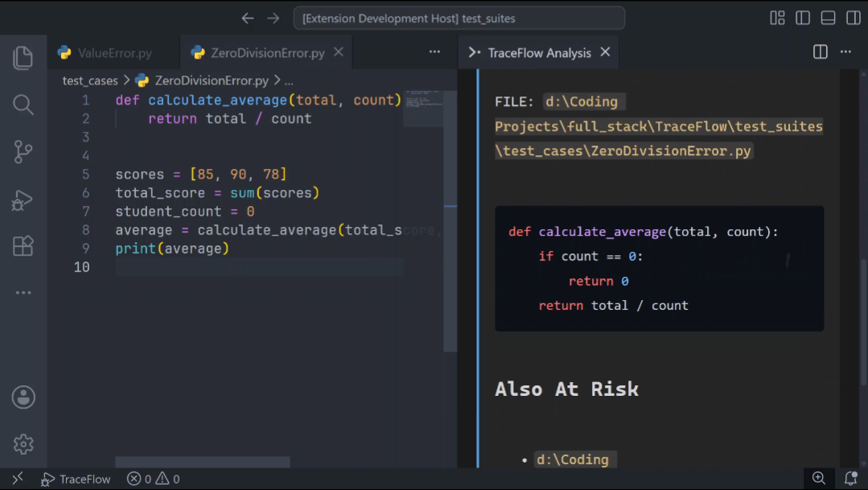Click TraceFlow status bar item
Viewport: 868px width, 490px height.
pyautogui.click(x=76, y=479)
